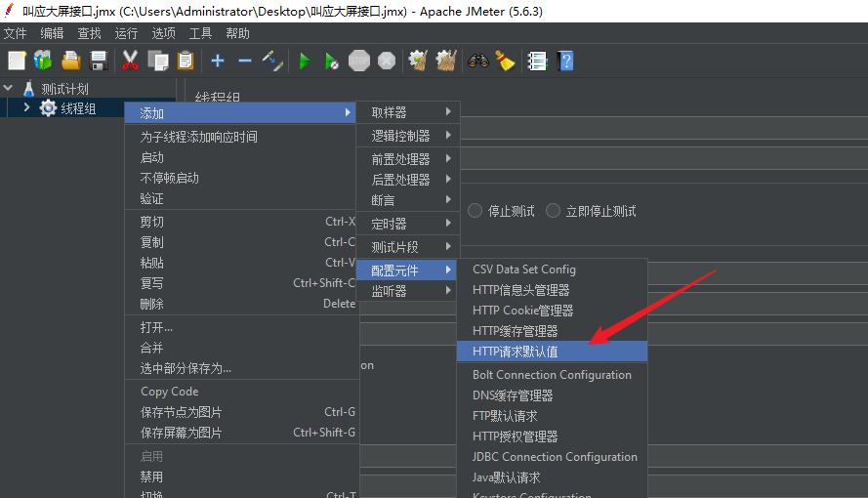Screen dimensions: 868x498
Task: Choose 选中部分保存为... menu entry
Action: tap(240, 368)
